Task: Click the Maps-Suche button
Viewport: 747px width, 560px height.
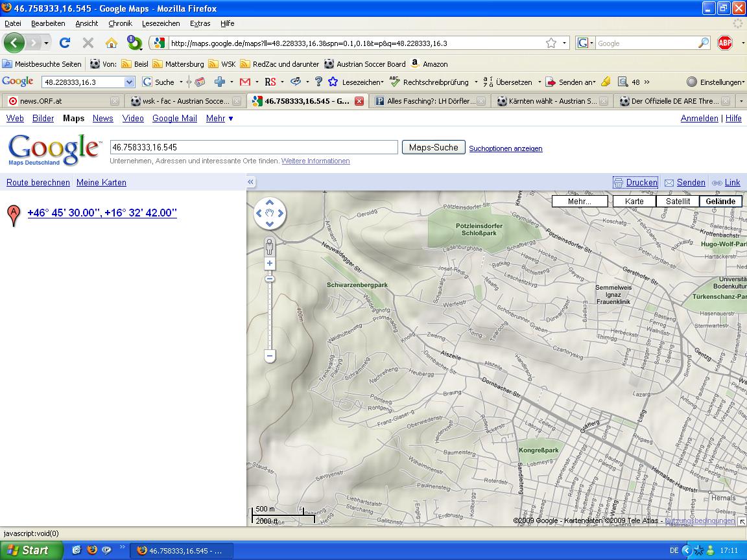Action: coord(434,147)
